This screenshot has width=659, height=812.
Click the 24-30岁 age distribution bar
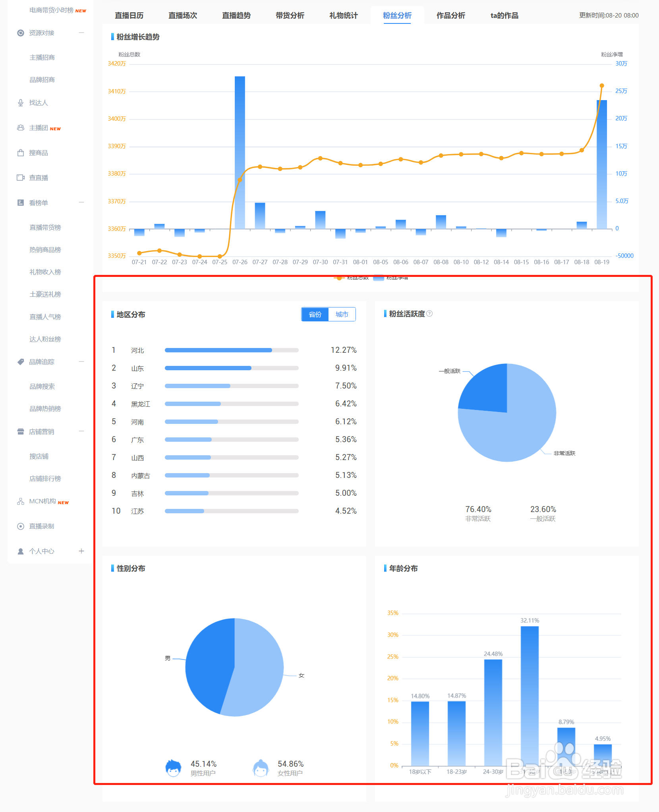click(x=493, y=713)
